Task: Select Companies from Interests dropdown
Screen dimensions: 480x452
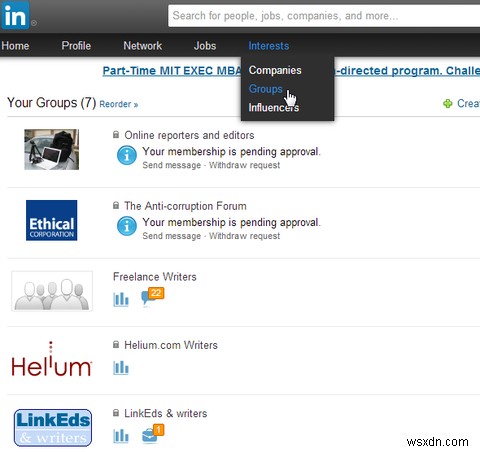Action: [x=275, y=70]
